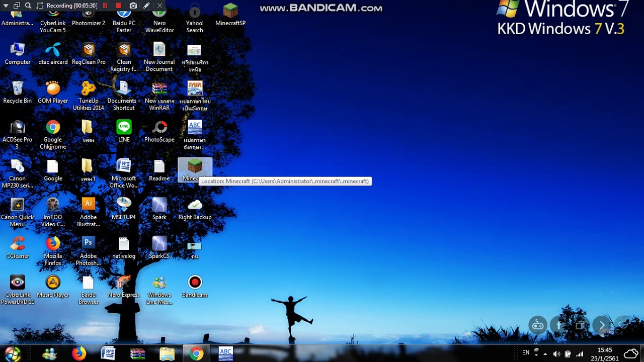The width and height of the screenshot is (644, 362).
Task: Open Word from the taskbar
Action: click(x=108, y=354)
